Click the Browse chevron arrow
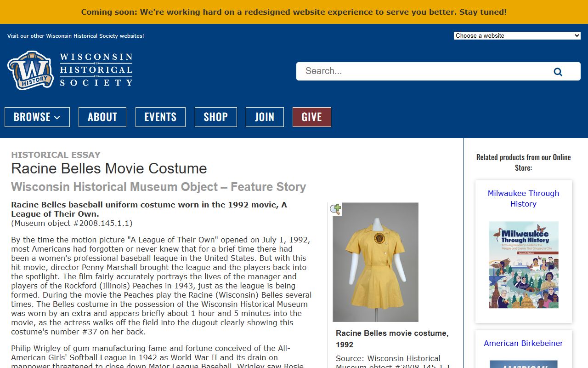588x368 pixels. tap(57, 117)
